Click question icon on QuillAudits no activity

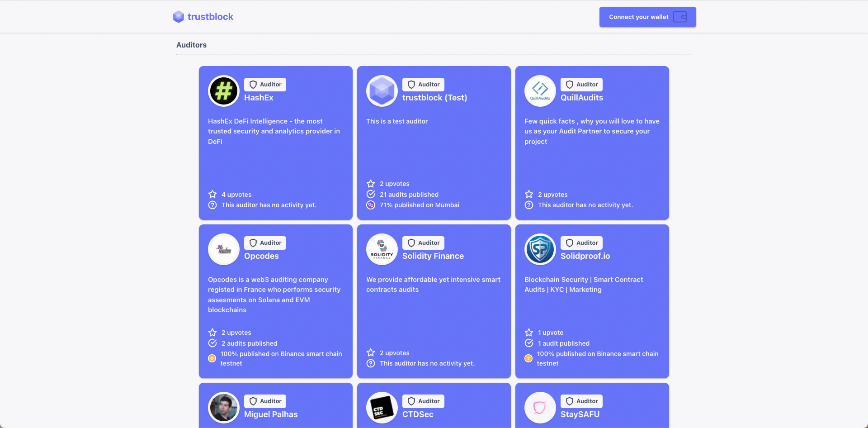coord(529,205)
